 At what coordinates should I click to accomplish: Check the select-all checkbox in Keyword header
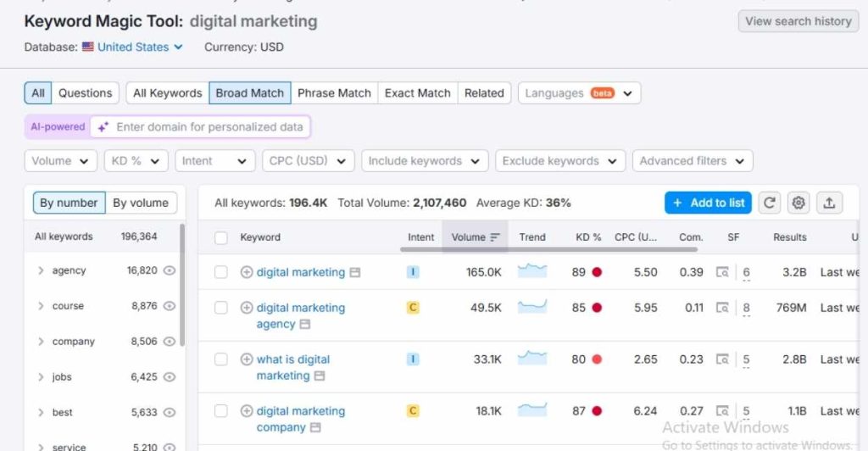tap(221, 238)
